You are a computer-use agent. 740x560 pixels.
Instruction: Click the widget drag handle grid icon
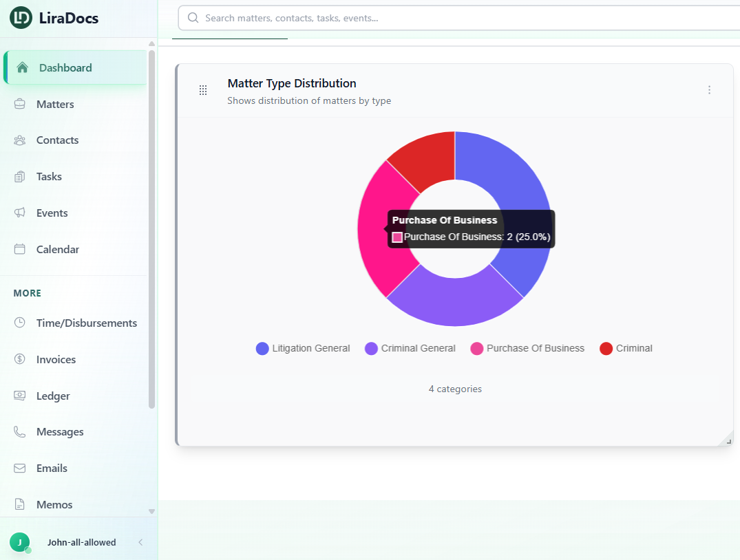pos(203,90)
